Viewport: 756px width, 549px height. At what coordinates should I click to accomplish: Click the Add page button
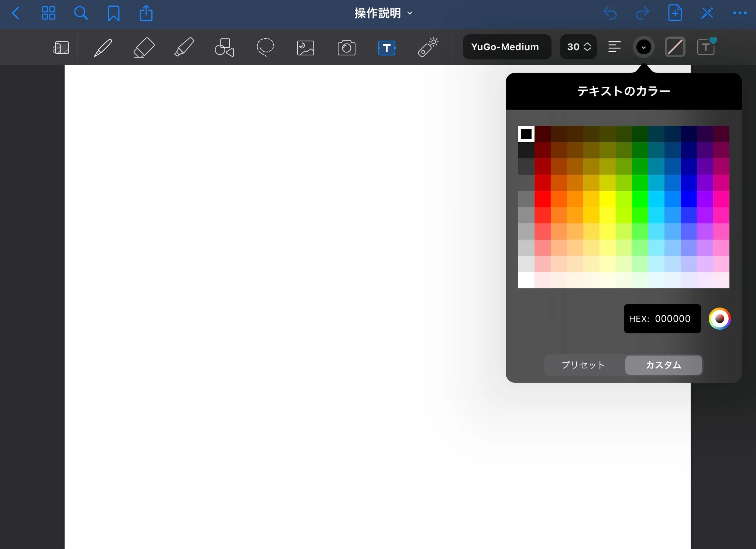pos(675,13)
